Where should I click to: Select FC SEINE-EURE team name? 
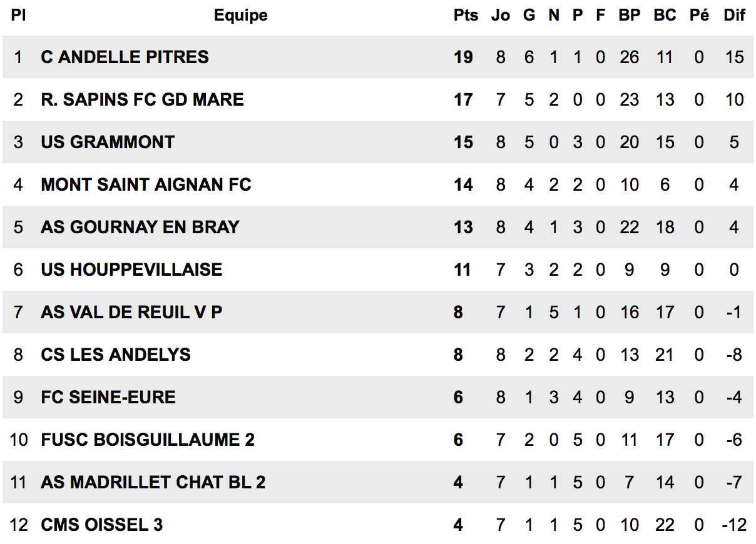(x=108, y=397)
